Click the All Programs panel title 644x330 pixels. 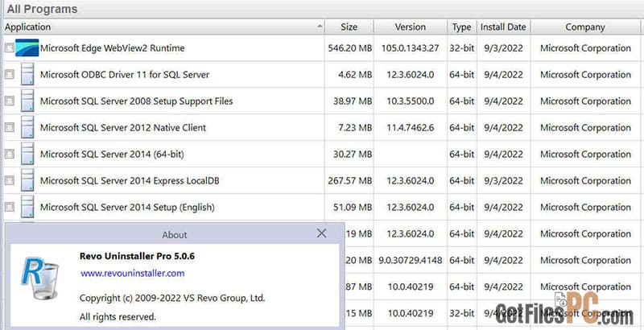(x=42, y=9)
